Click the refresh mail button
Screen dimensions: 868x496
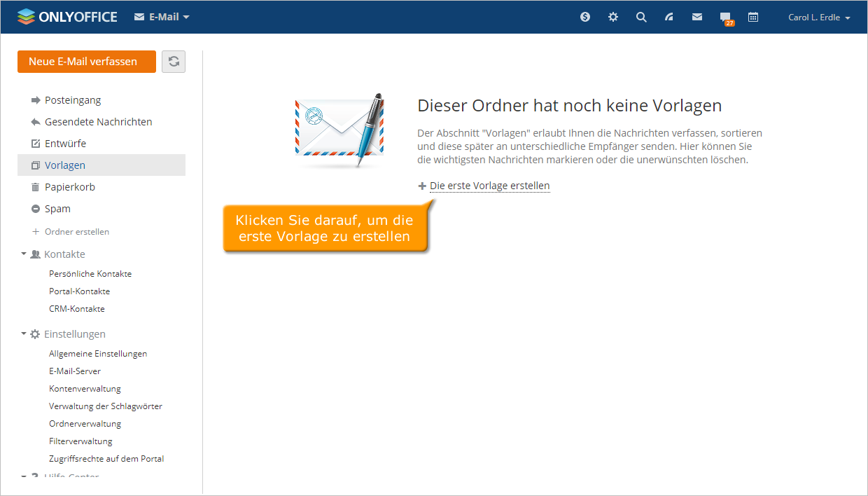[174, 62]
